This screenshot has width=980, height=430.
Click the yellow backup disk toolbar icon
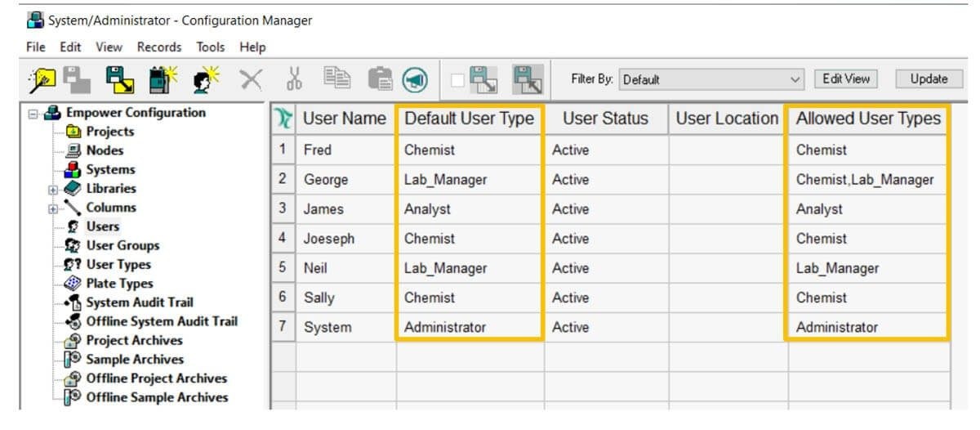[x=120, y=79]
